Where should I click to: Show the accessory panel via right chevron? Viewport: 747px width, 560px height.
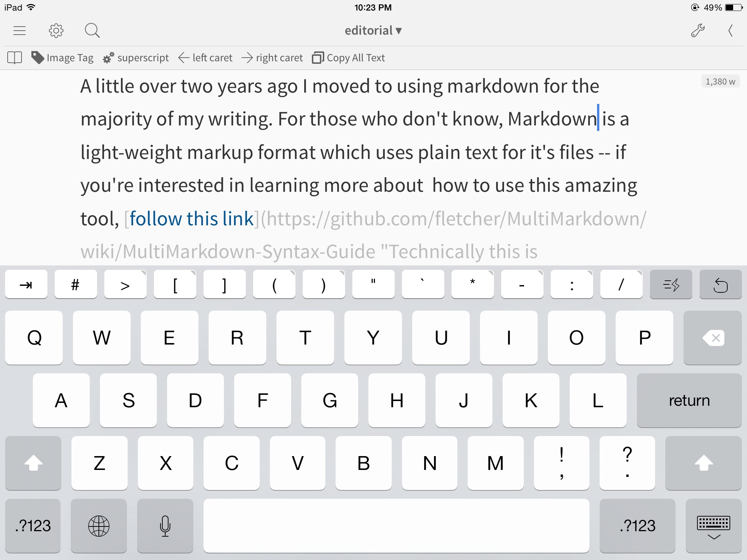click(730, 31)
